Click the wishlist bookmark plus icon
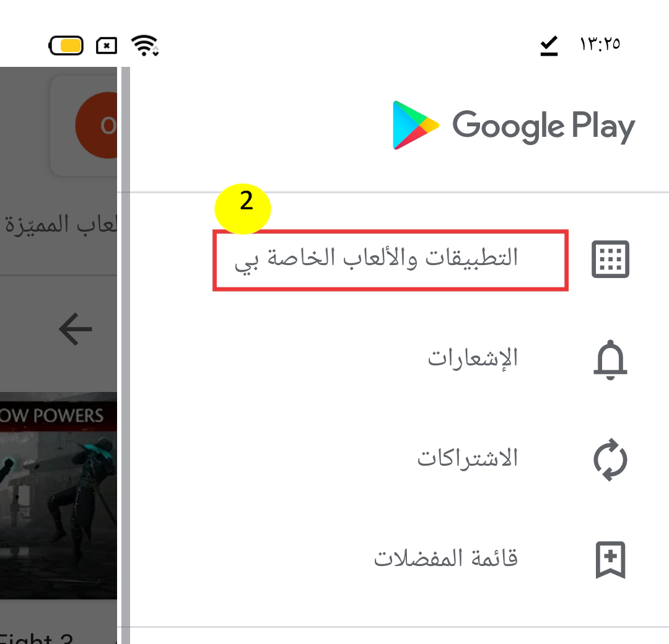Screen dimensions: 669x644 [610, 560]
